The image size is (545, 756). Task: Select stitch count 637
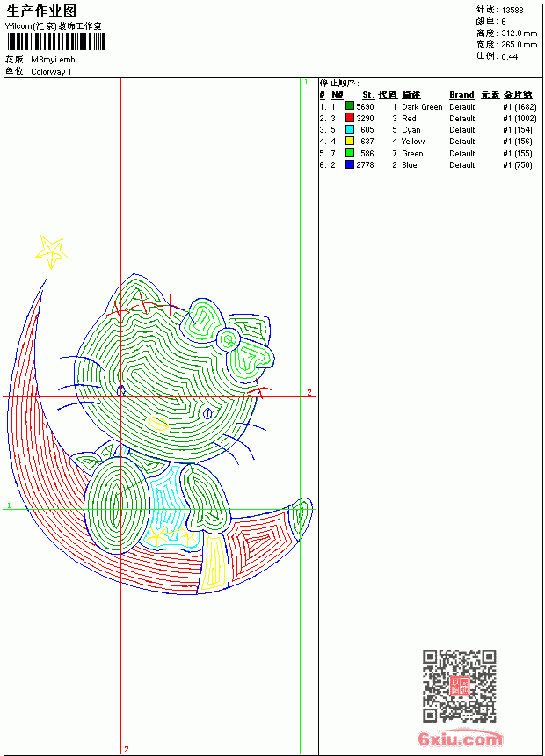(x=367, y=142)
